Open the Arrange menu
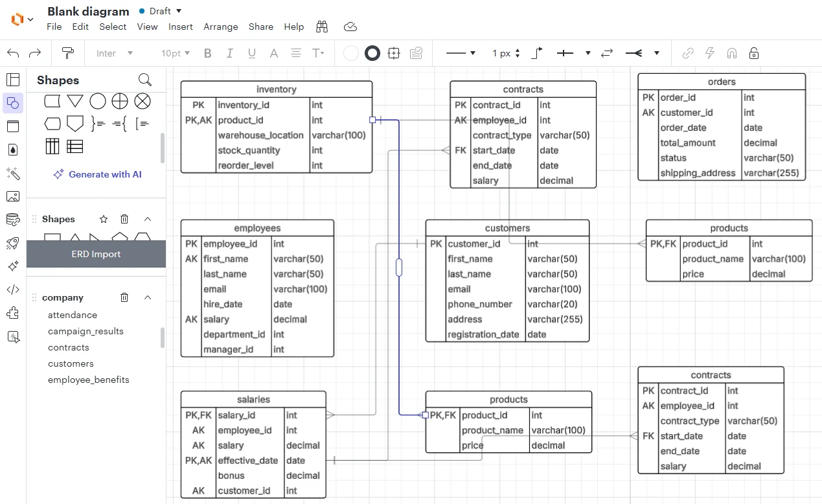 pos(221,27)
